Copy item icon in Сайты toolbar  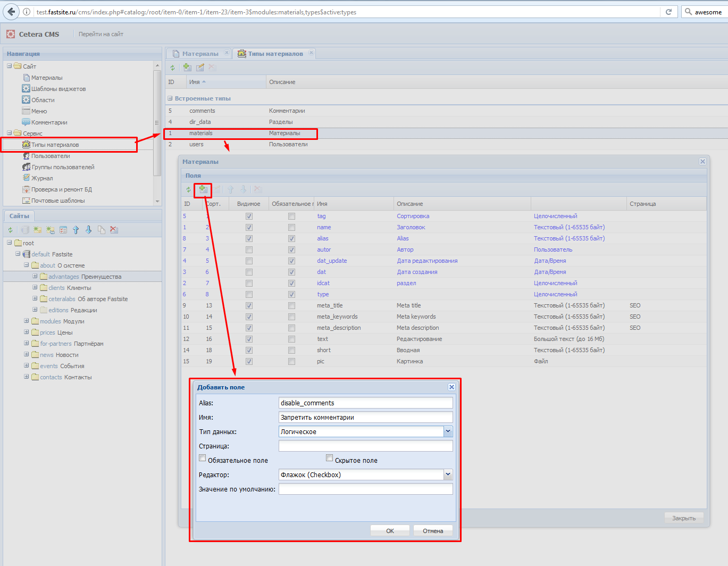point(101,230)
